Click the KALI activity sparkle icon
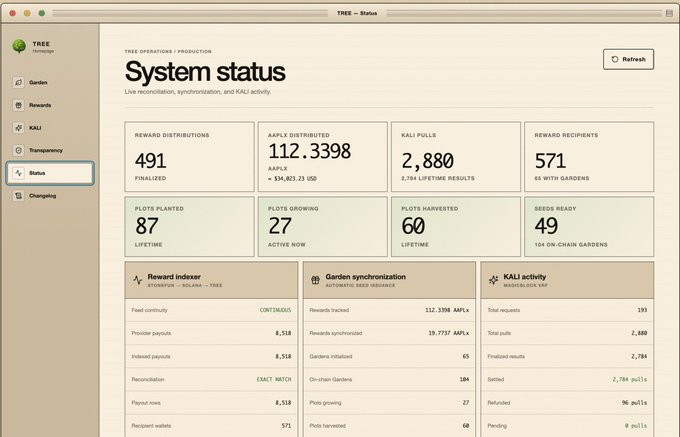The height and width of the screenshot is (437, 680). coord(494,280)
